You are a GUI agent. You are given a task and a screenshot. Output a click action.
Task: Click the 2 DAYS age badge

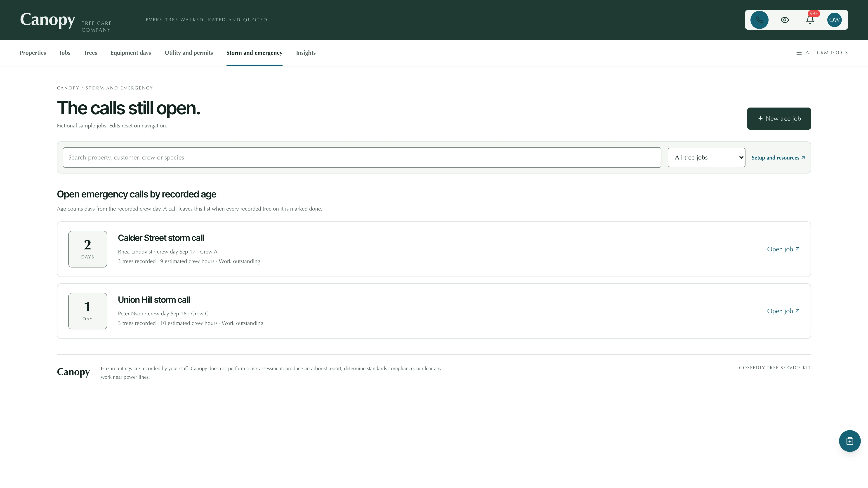click(x=88, y=249)
